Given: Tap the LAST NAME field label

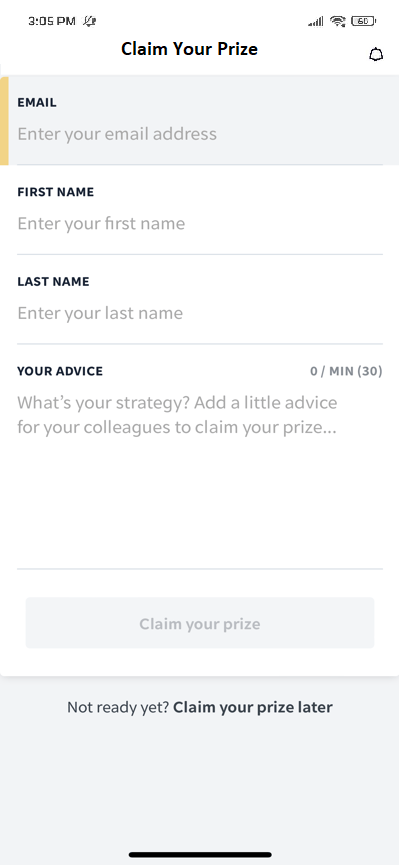Looking at the screenshot, I should click(x=53, y=281).
